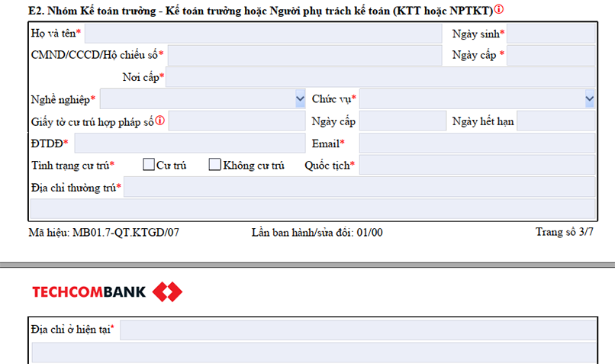Click the text 'Trang số 3/7'
The height and width of the screenshot is (364, 615).
[x=565, y=232]
